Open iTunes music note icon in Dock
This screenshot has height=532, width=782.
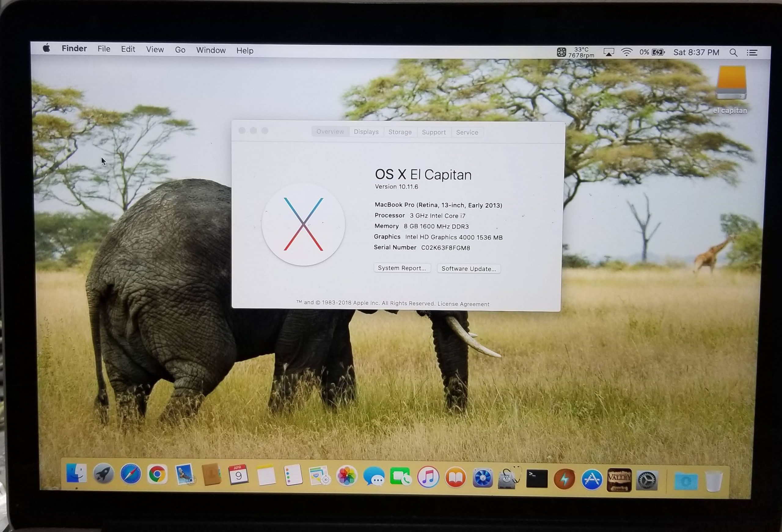pos(428,477)
